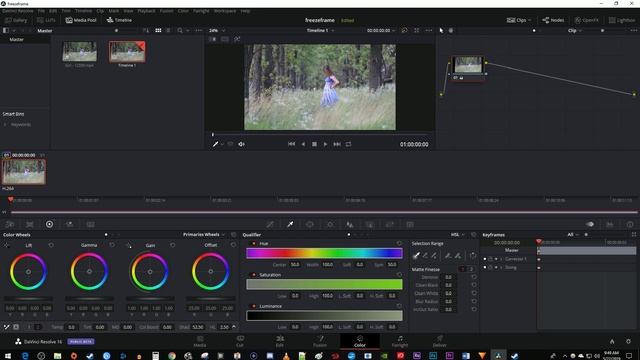Image resolution: width=640 pixels, height=360 pixels.
Task: Select the Master bin
Action: pyautogui.click(x=17, y=40)
